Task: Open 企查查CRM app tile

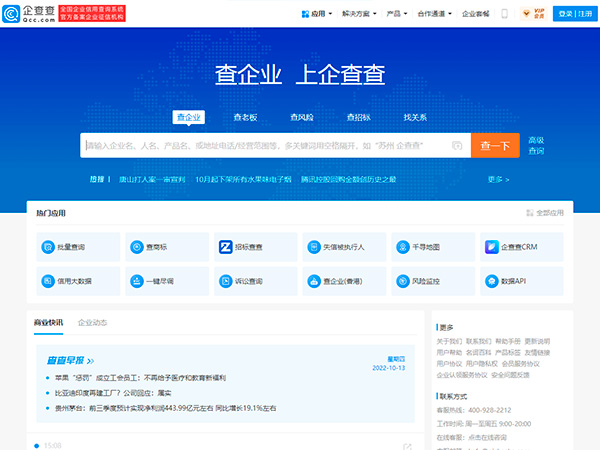Action: click(x=522, y=247)
